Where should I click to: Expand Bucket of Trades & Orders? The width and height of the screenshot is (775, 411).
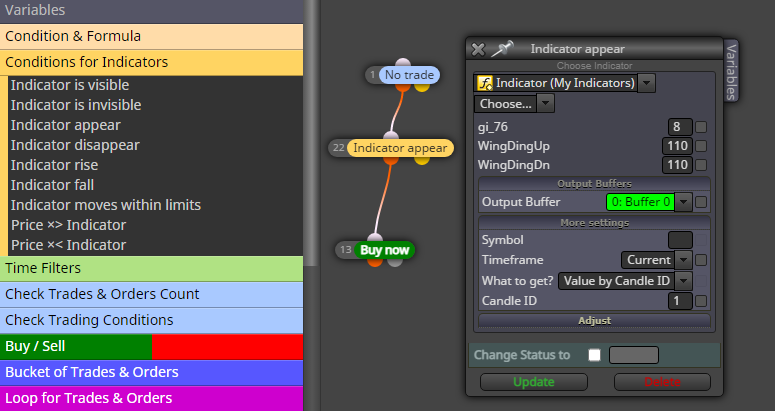click(151, 372)
